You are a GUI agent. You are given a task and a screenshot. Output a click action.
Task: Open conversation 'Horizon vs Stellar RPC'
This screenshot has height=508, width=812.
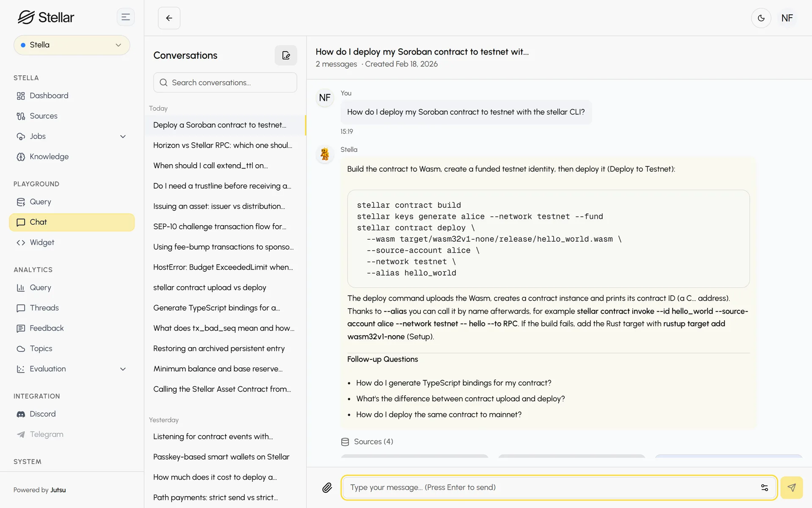pyautogui.click(x=225, y=145)
